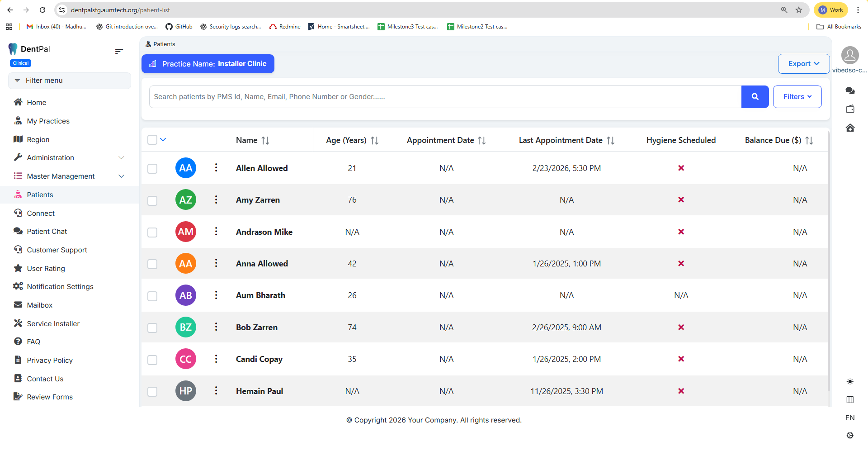Open the Candi Copay patient name link
868x451 pixels.
[259, 359]
